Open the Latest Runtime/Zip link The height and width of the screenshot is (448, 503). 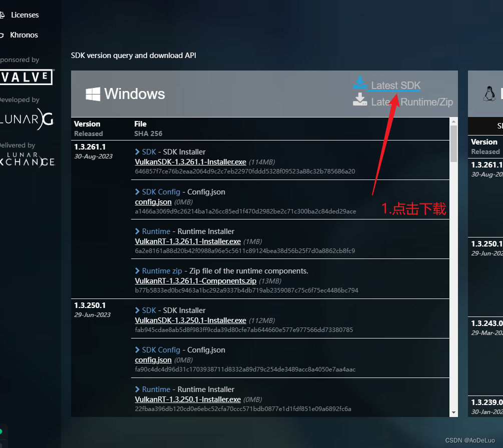tap(412, 102)
